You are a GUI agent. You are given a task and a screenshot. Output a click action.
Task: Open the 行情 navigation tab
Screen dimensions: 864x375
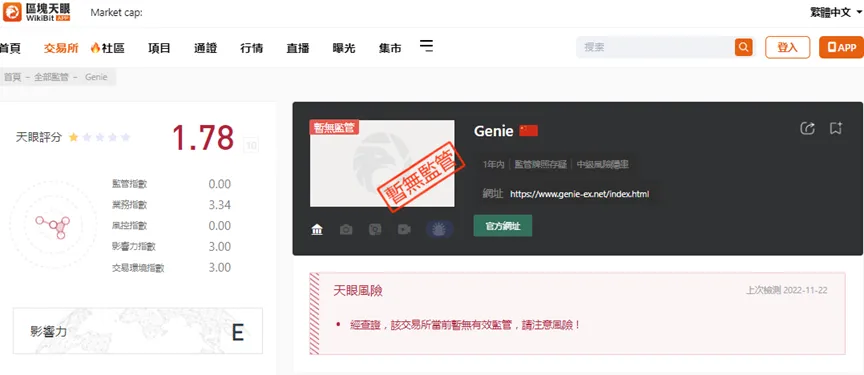252,48
